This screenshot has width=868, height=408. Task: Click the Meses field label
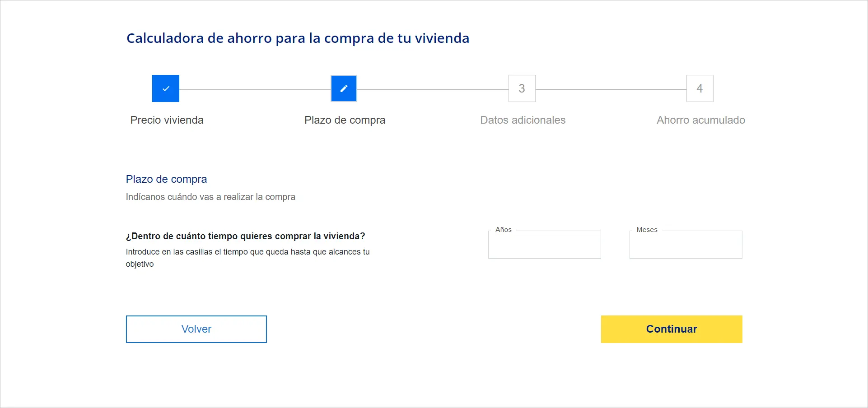tap(647, 230)
